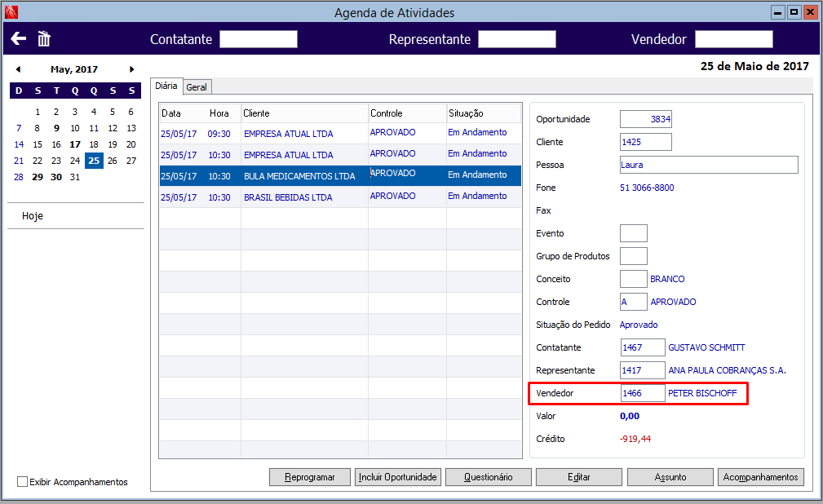Click the back arrow icon
This screenshot has height=504, width=823.
click(19, 38)
